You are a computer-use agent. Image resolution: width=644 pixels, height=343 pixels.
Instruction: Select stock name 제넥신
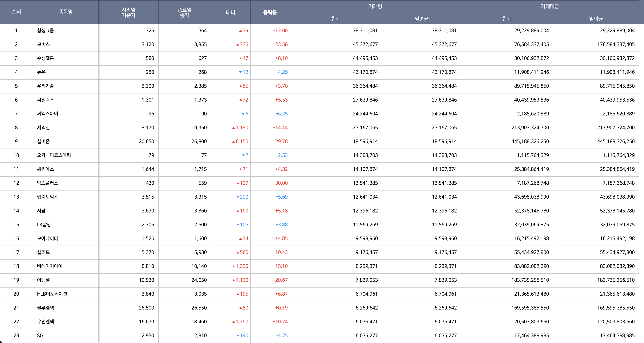click(44, 128)
